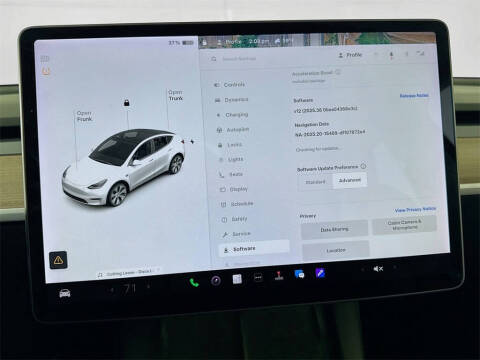This screenshot has width=480, height=360.
Task: Open the Safety settings menu
Action: [x=235, y=219]
